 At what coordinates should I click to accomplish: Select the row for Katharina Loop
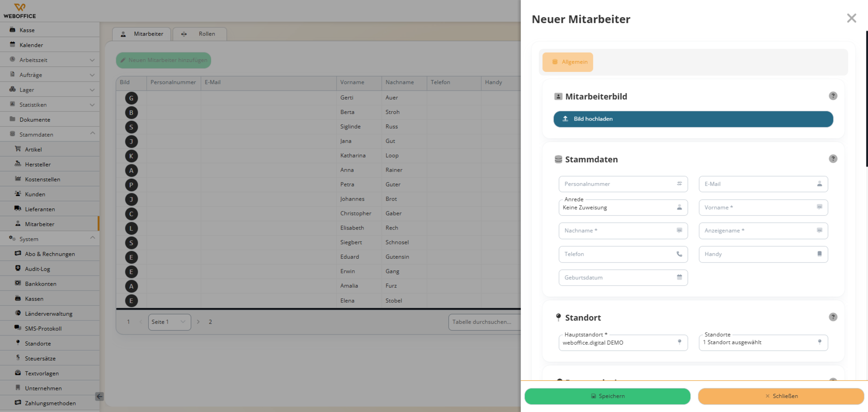(318, 156)
